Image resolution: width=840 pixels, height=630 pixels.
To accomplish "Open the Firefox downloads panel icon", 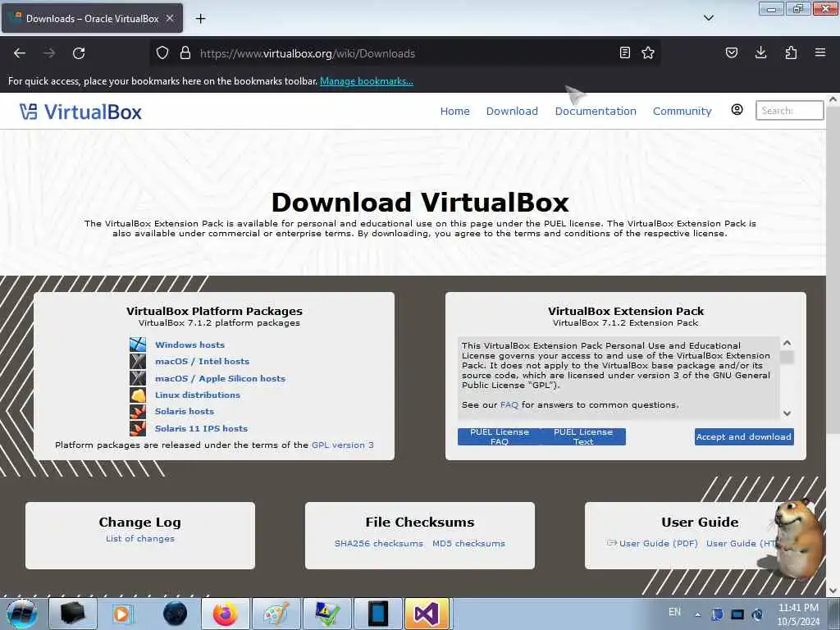I will [760, 52].
